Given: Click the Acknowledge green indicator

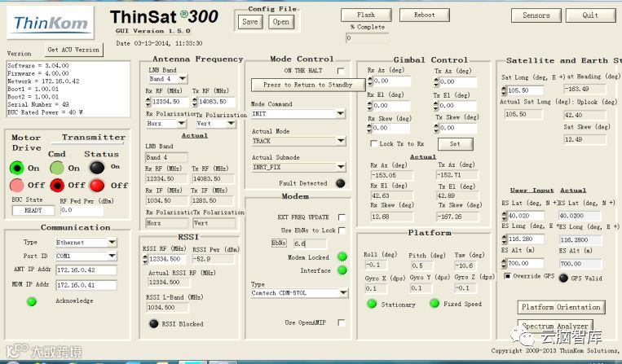Looking at the screenshot, I should [32, 301].
